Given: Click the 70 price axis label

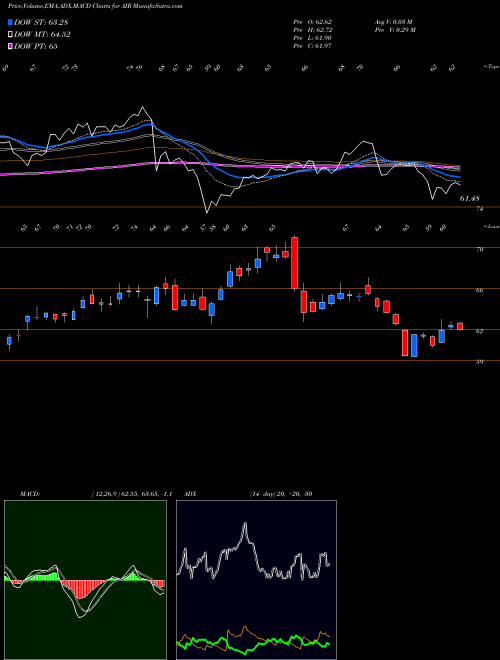Looking at the screenshot, I should pyautogui.click(x=479, y=249).
